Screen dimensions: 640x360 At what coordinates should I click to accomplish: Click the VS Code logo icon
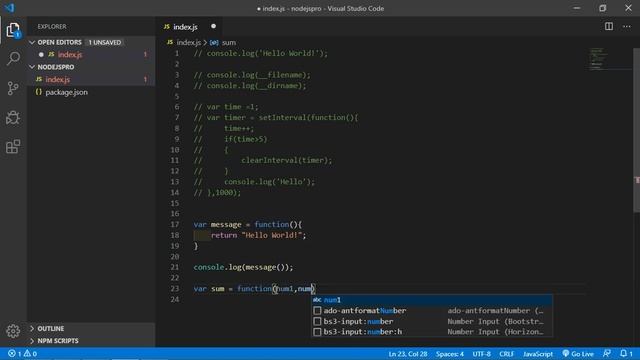click(9, 8)
